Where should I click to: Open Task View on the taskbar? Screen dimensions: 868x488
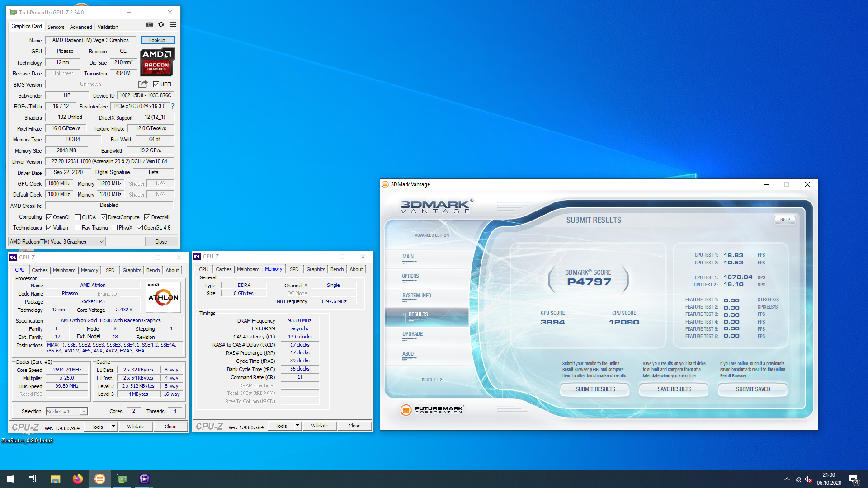pyautogui.click(x=33, y=479)
